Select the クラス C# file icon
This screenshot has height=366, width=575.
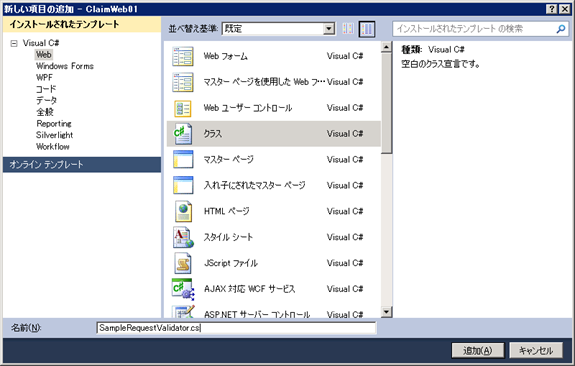[x=183, y=134]
